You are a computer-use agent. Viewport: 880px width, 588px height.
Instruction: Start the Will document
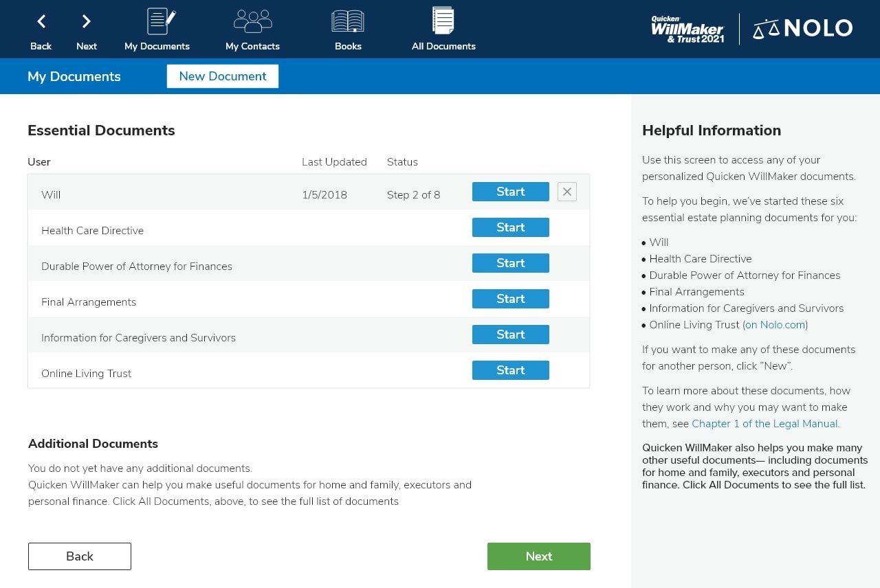pos(510,192)
